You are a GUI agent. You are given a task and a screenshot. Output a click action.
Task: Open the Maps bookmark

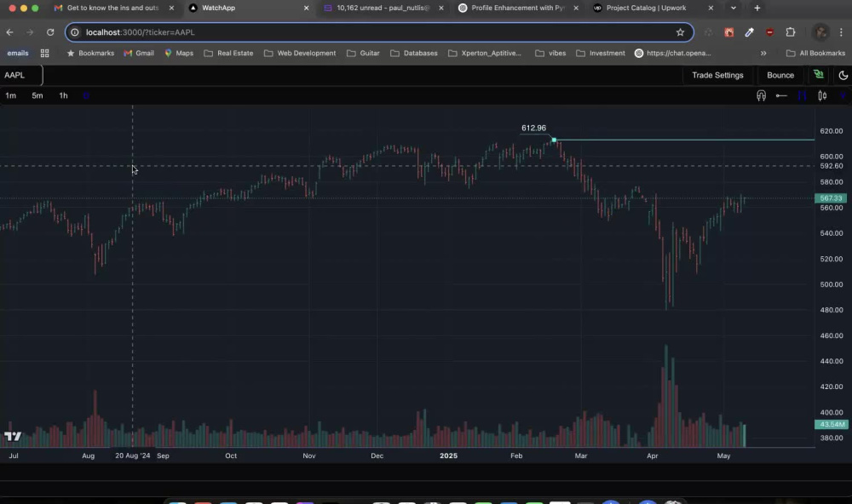[x=179, y=54]
